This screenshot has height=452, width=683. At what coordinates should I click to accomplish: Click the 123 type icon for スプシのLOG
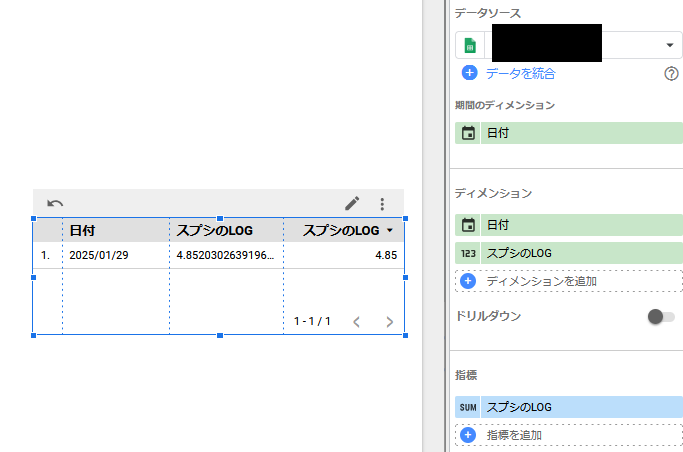[468, 253]
